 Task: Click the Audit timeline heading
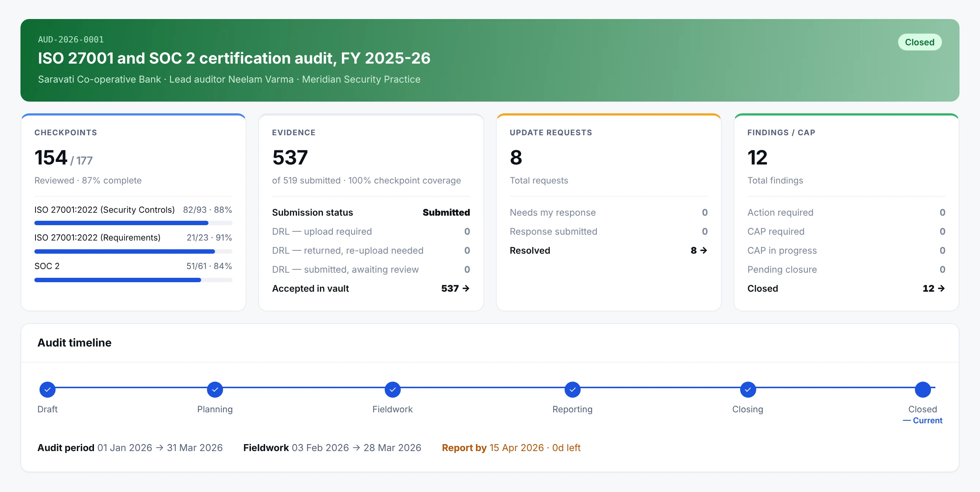pos(75,342)
